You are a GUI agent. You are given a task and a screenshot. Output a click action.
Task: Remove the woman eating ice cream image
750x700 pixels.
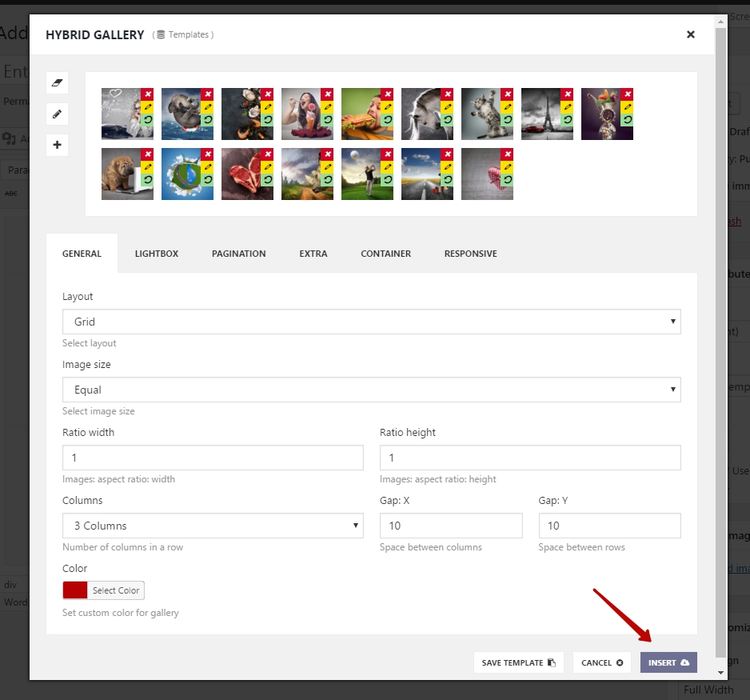point(327,94)
